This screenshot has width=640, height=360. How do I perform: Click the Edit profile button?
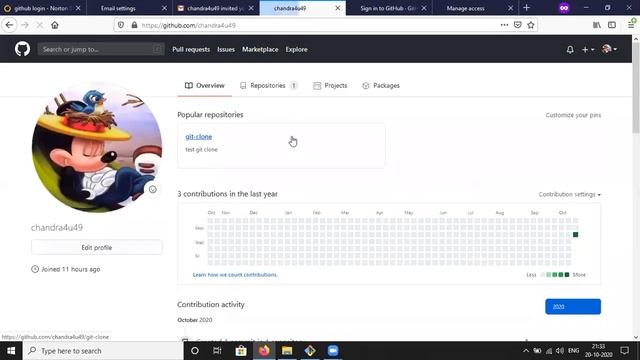coord(96,247)
